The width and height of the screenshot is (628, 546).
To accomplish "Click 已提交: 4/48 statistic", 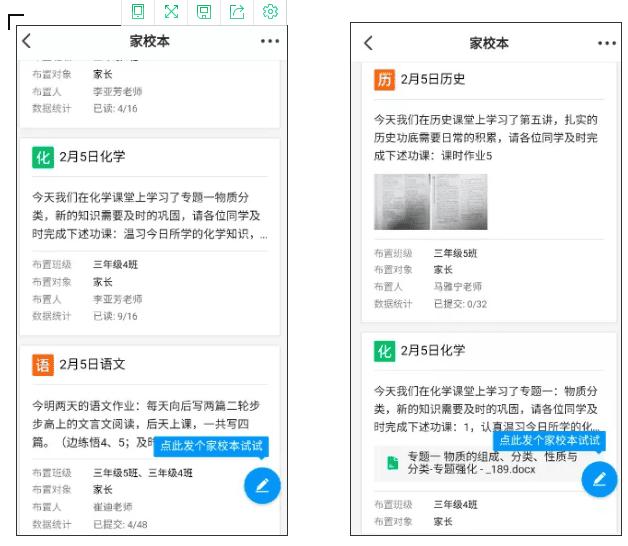I will (120, 524).
